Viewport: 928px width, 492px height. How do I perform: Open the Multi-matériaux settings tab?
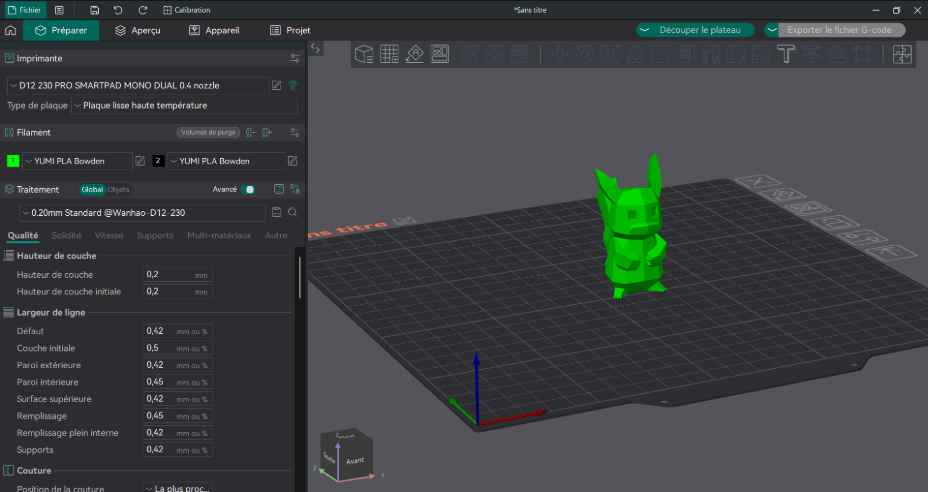coord(219,236)
